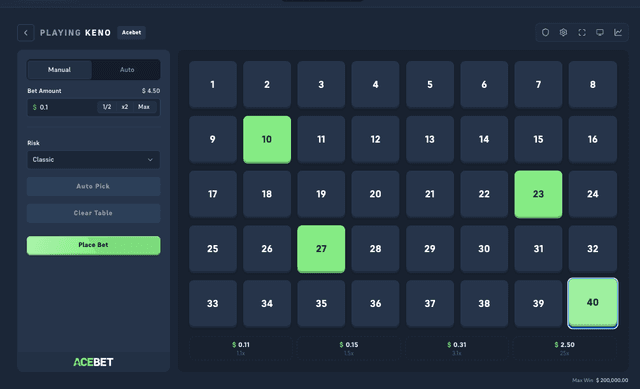Image resolution: width=640 pixels, height=389 pixels.
Task: Click the Acebet provider badge
Action: [131, 32]
